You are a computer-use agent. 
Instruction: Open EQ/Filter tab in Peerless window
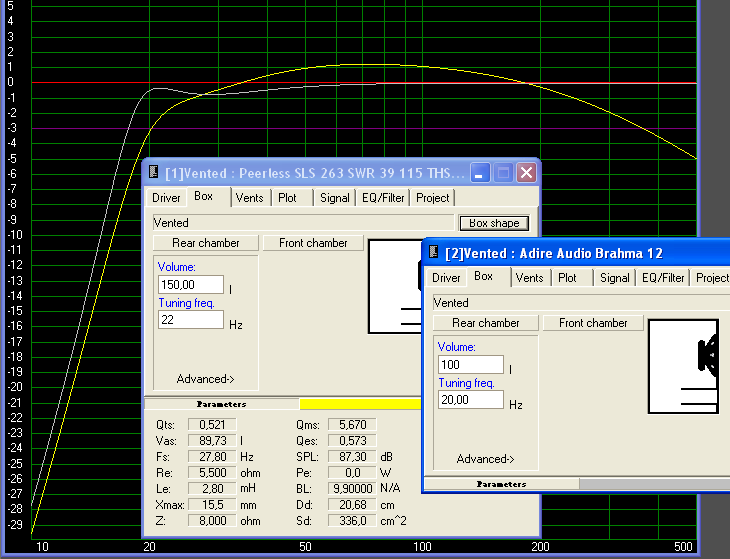[x=383, y=198]
